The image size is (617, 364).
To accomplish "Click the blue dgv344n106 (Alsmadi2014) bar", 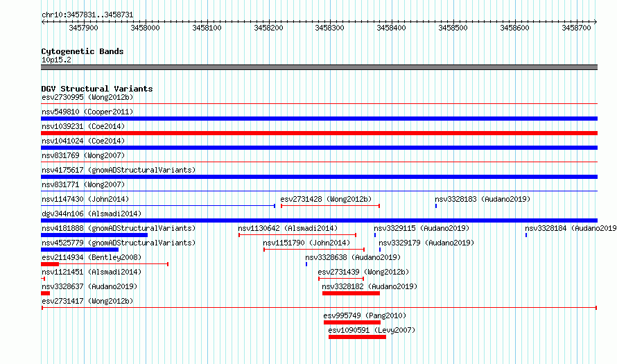I will [x=319, y=220].
